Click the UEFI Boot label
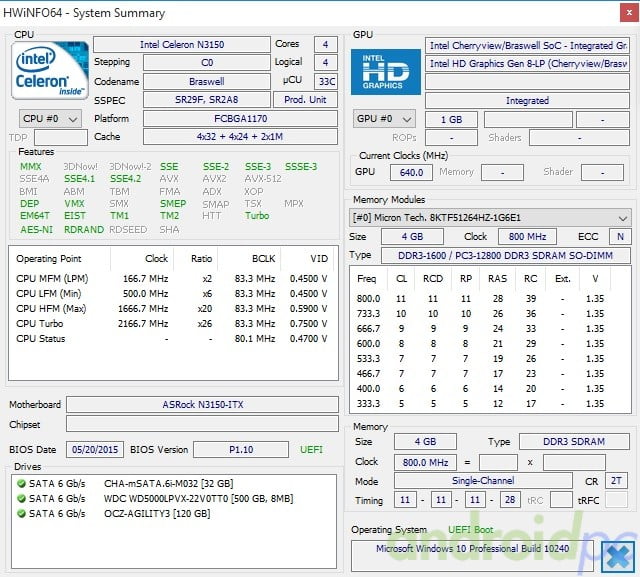This screenshot has width=640, height=577. [x=471, y=530]
